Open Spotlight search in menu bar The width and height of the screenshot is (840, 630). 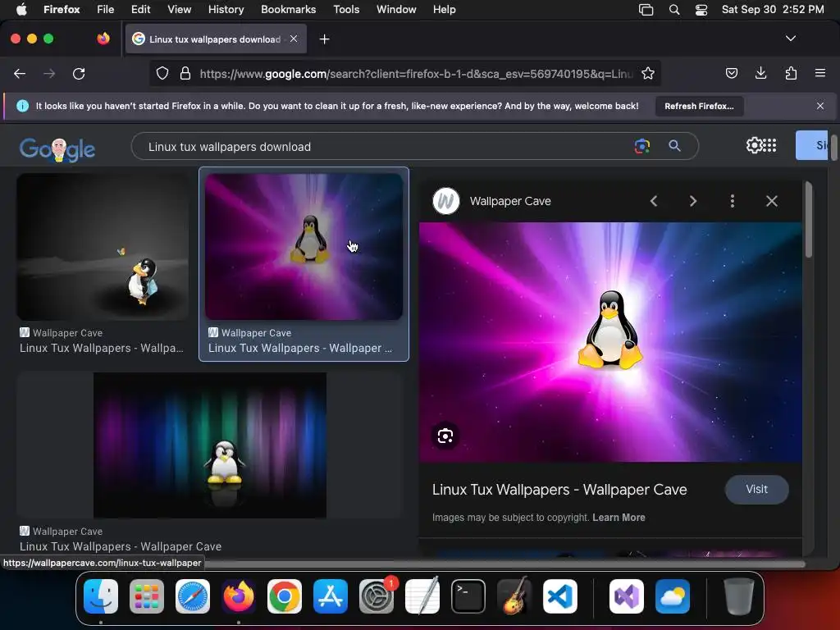pos(674,10)
